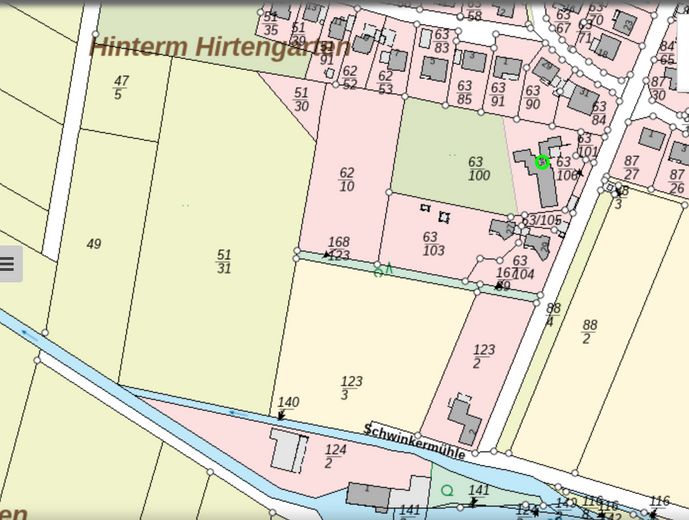This screenshot has height=520, width=689.
Task: Select the grey building in parcel 123/2
Action: [x=464, y=419]
